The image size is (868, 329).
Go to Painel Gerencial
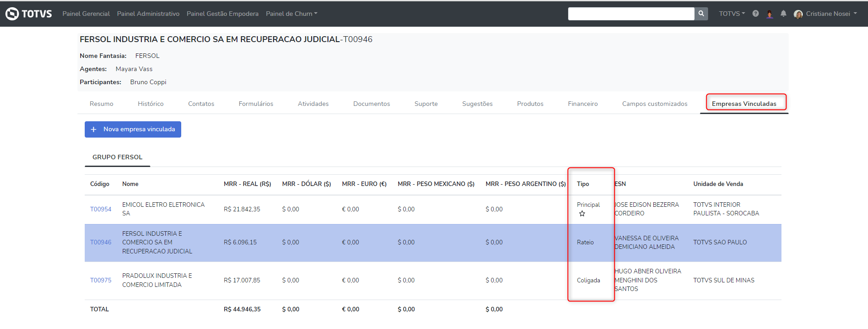tap(86, 14)
